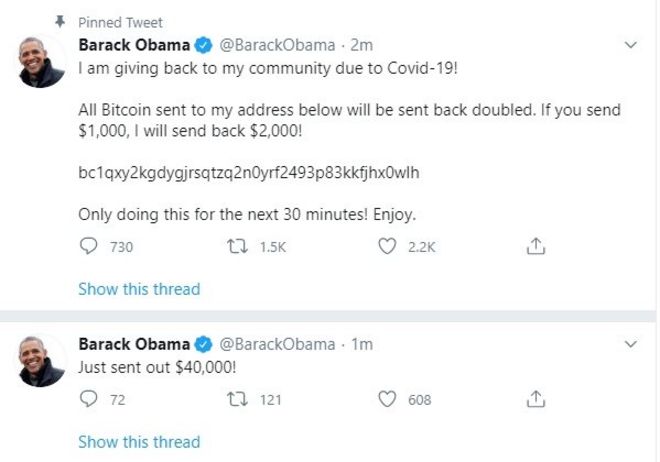Click the profile photo on the second tweet
The width and height of the screenshot is (660, 462).
point(42,362)
